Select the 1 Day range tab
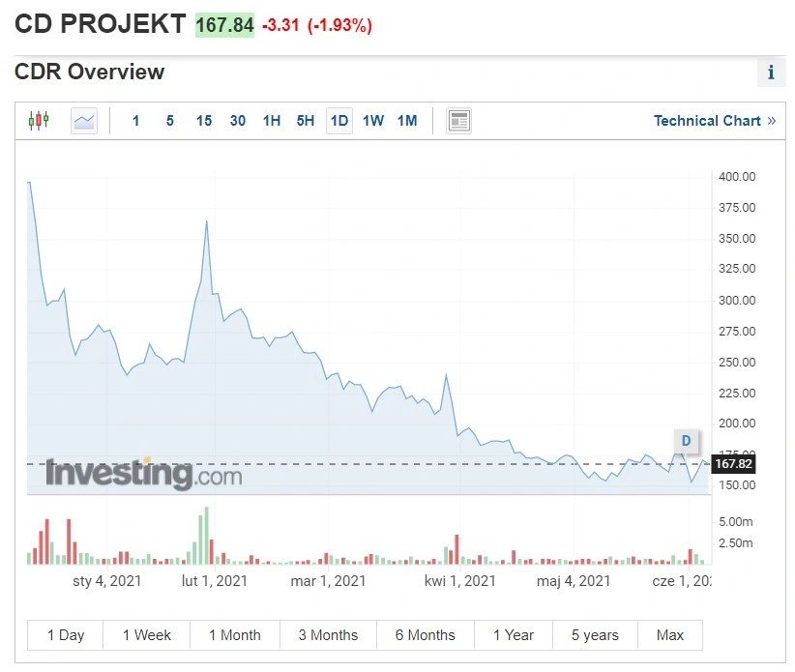Viewport: 795px width, 672px height. [66, 635]
